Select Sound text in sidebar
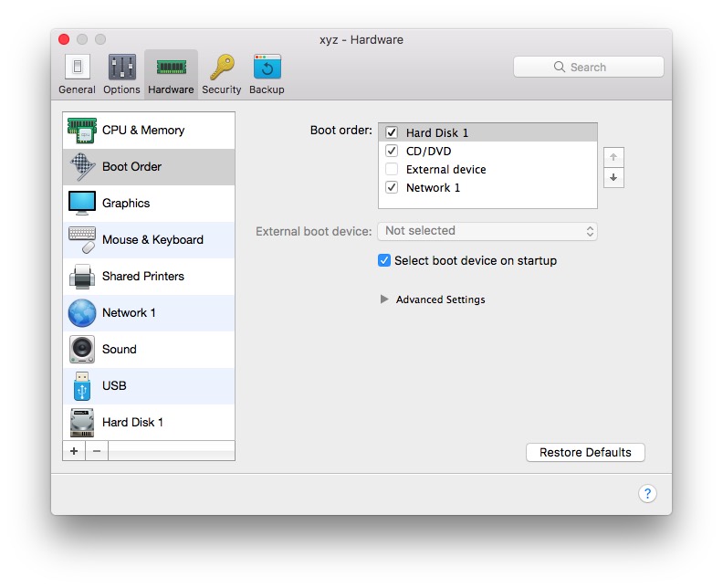The width and height of the screenshot is (723, 588). coord(120,349)
